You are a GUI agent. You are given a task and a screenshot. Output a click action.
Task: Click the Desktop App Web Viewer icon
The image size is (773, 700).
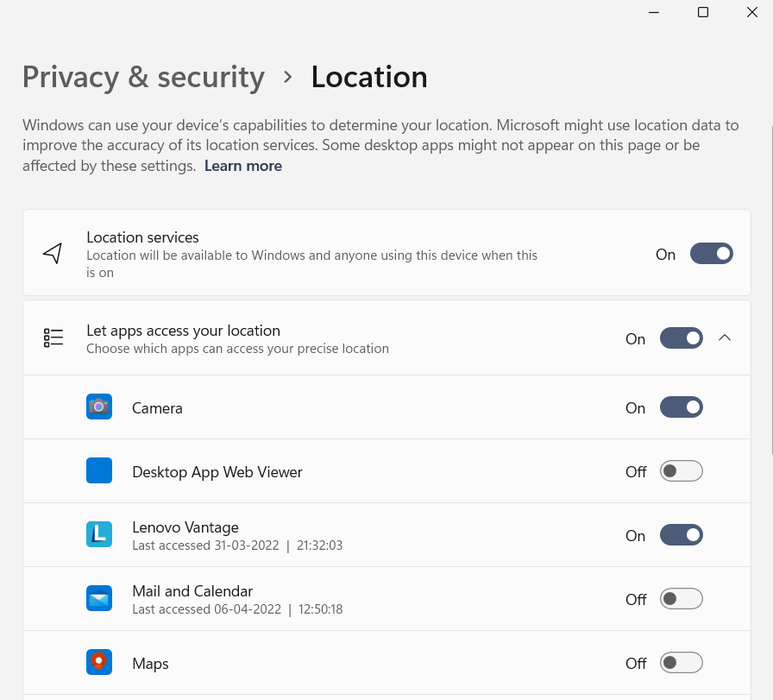coord(99,471)
